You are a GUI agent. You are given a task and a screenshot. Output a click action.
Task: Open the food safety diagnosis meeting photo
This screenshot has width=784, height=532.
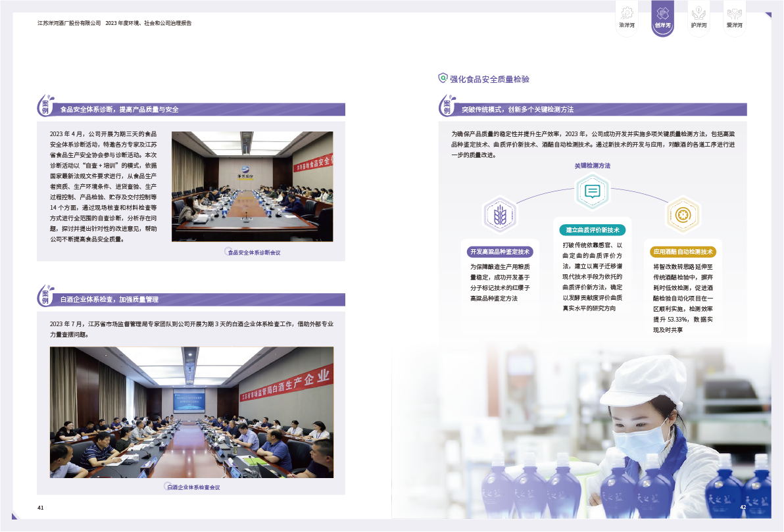click(x=252, y=187)
